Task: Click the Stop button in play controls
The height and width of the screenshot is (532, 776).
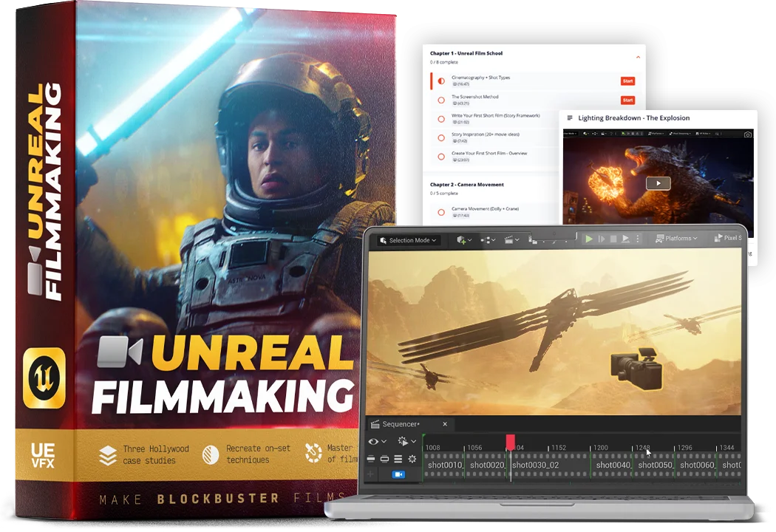Action: tap(613, 239)
